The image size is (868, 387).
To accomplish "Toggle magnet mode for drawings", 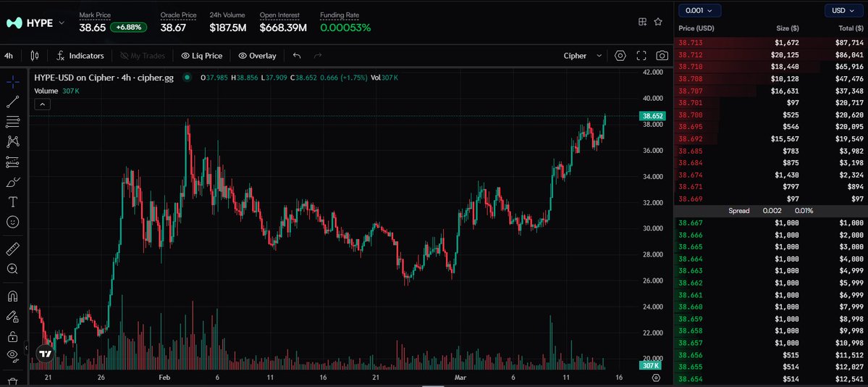I will click(13, 296).
